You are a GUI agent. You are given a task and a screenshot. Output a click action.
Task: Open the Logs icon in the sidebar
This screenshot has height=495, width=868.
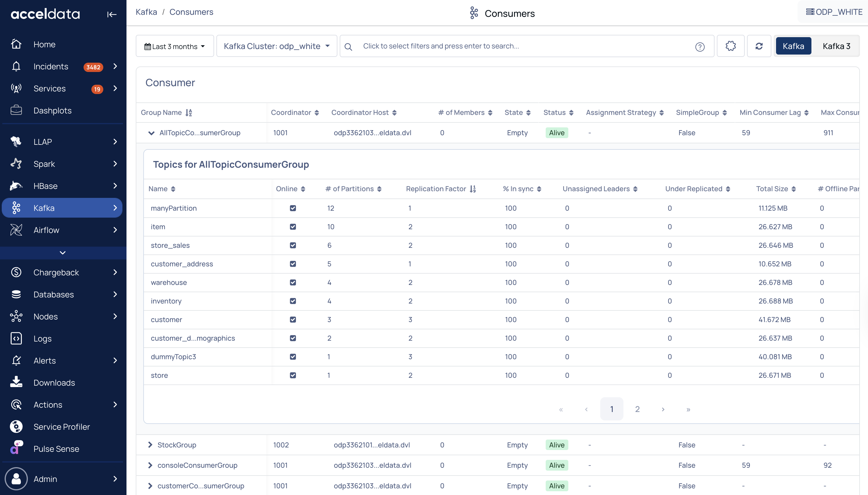16,338
